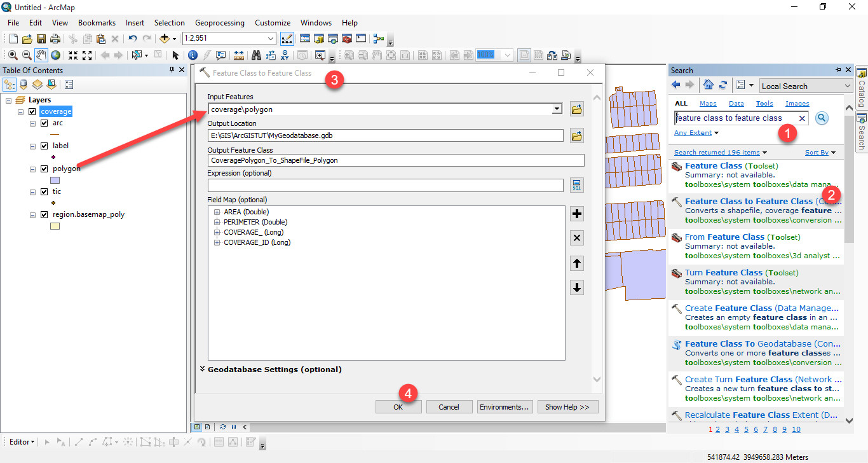Switch to the Maps search tab

point(708,103)
